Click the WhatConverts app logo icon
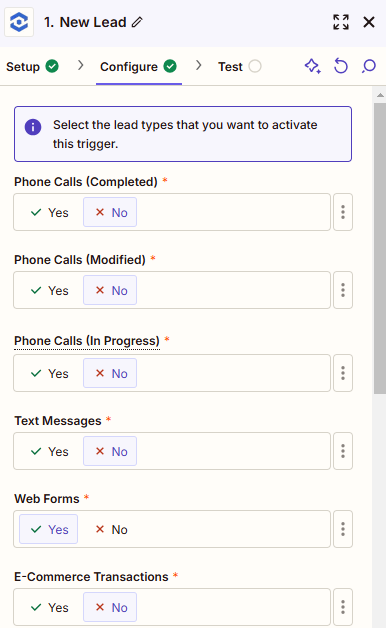This screenshot has height=628, width=386. (19, 22)
